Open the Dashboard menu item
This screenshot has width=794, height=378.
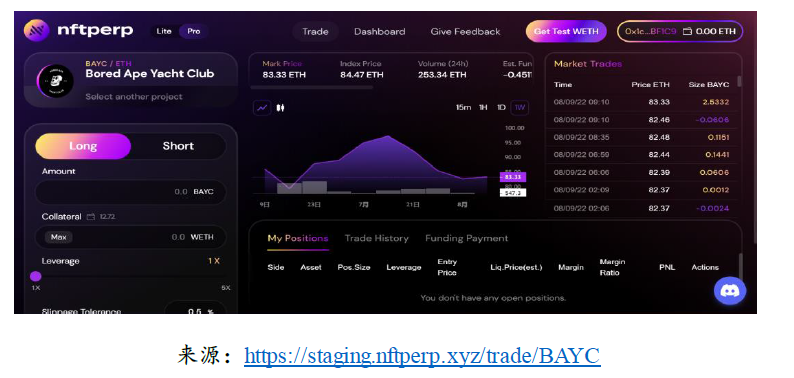[x=379, y=31]
